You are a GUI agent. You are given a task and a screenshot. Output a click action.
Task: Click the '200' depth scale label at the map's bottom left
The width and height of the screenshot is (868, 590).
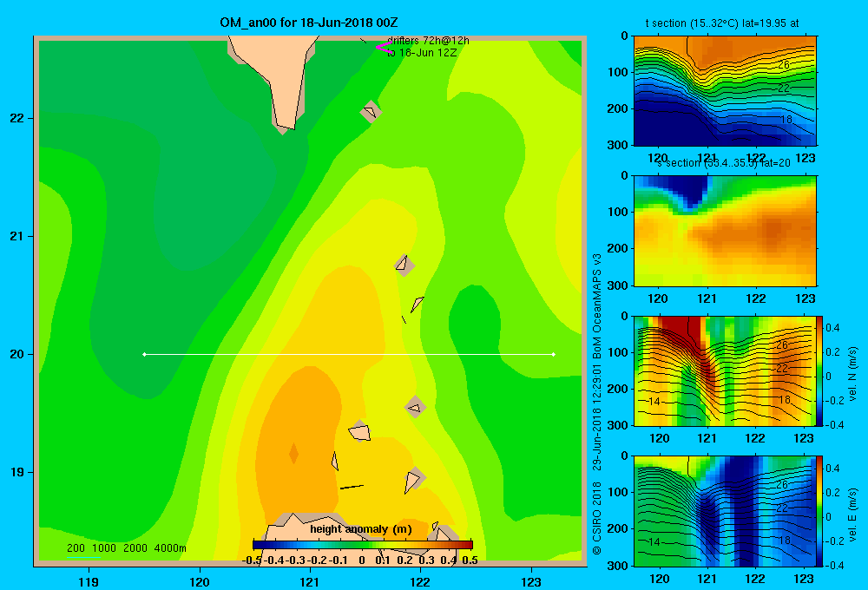tap(76, 548)
